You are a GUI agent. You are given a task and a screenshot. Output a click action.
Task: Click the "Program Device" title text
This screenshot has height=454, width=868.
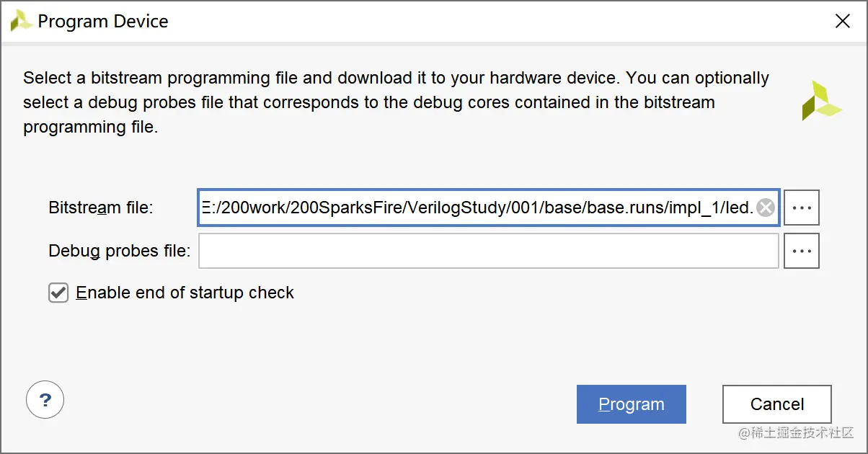pyautogui.click(x=103, y=21)
